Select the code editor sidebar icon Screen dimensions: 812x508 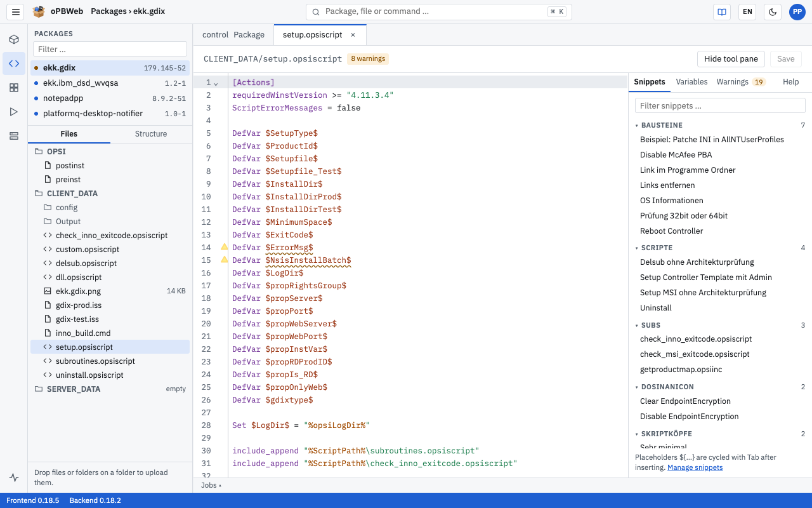(x=14, y=63)
